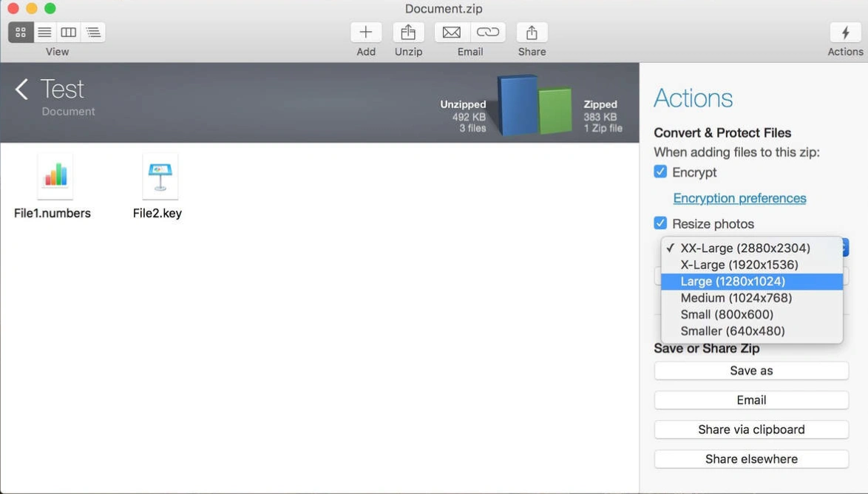This screenshot has width=868, height=494.
Task: Click the Unzip toolbar icon
Action: (x=409, y=32)
